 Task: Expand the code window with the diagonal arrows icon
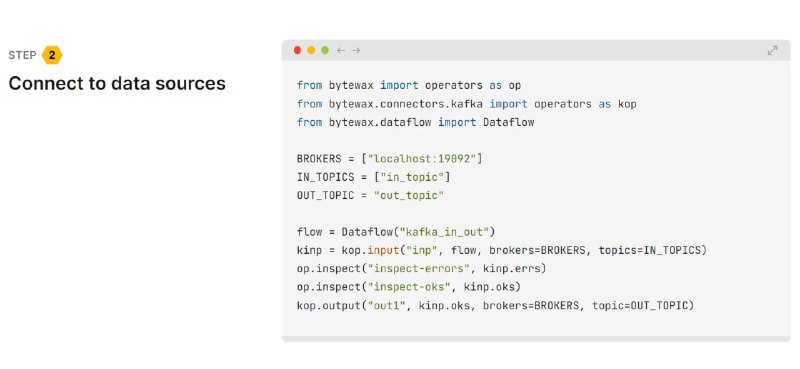772,50
